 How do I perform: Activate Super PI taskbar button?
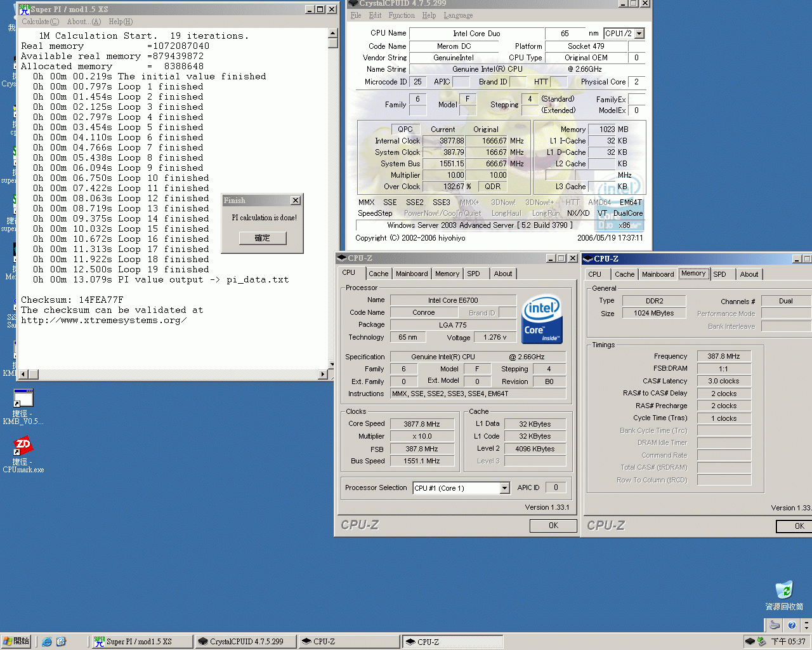point(142,642)
